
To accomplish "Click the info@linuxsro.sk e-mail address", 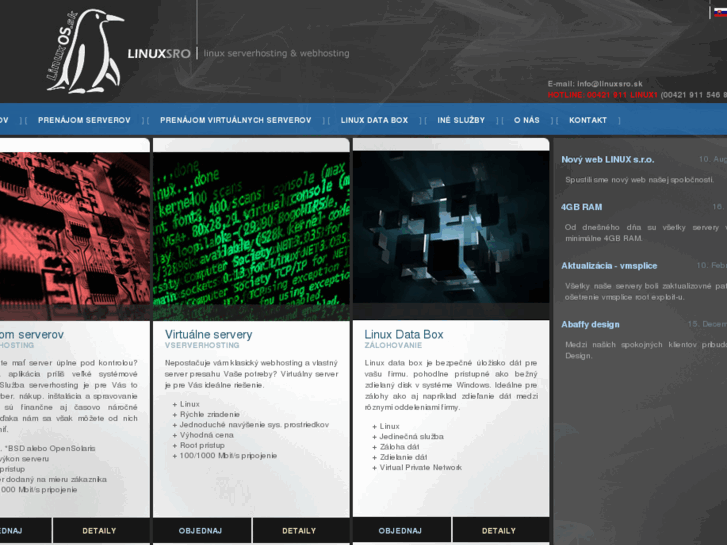I will click(610, 84).
